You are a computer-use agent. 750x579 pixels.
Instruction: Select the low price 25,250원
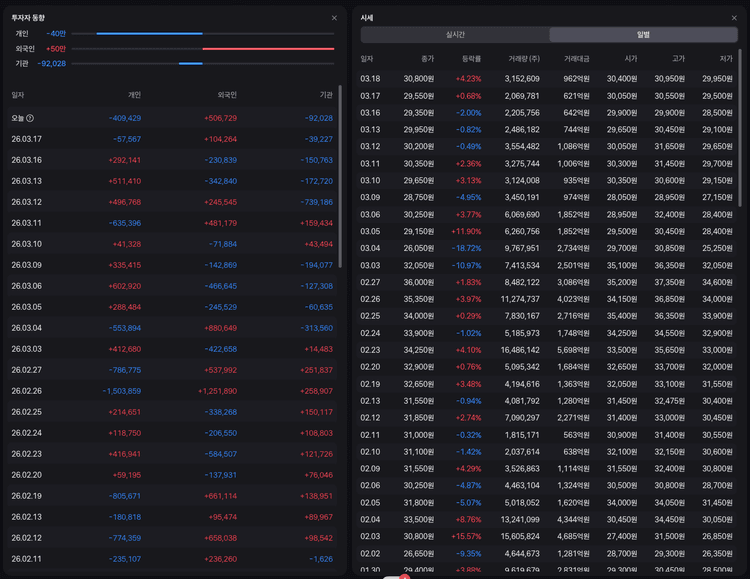(x=717, y=248)
